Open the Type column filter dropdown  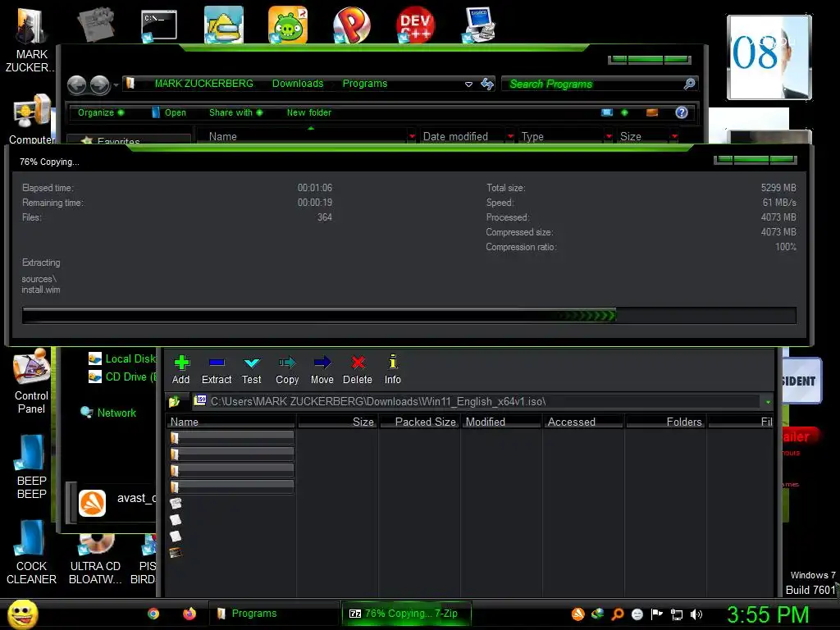pyautogui.click(x=609, y=137)
